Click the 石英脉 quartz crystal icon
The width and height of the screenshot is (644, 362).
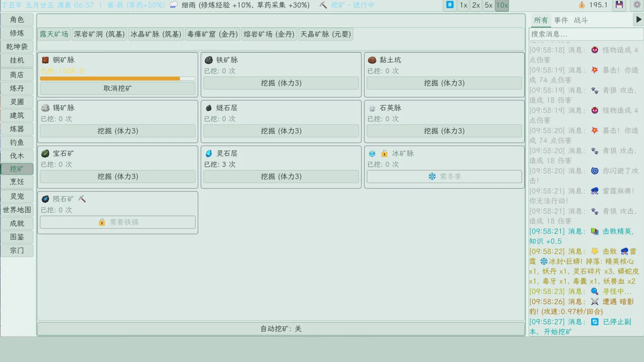(372, 108)
